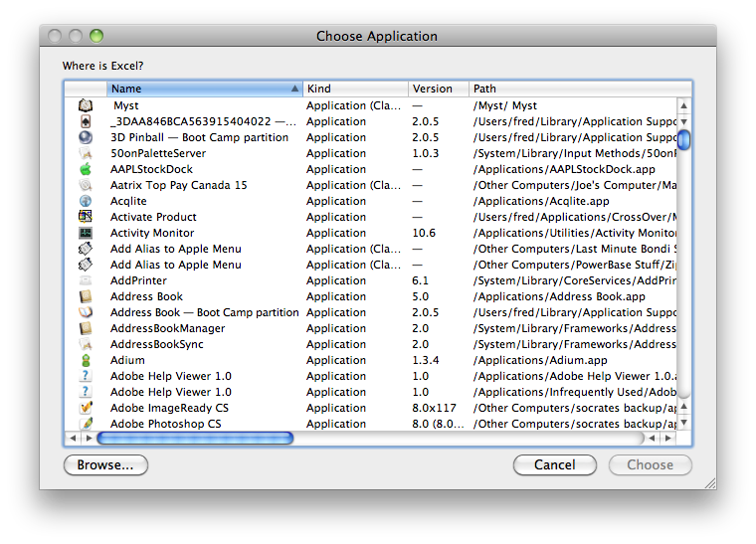Click version 1.3.4 of Adium

pos(426,360)
